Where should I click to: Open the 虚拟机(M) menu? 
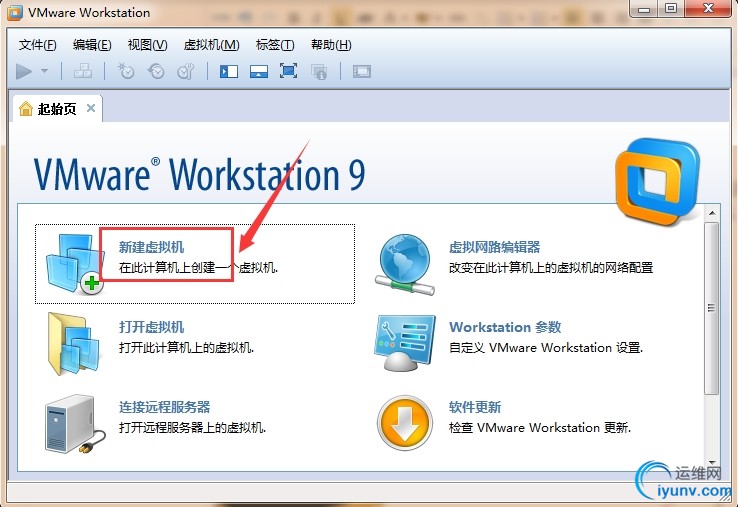click(211, 45)
